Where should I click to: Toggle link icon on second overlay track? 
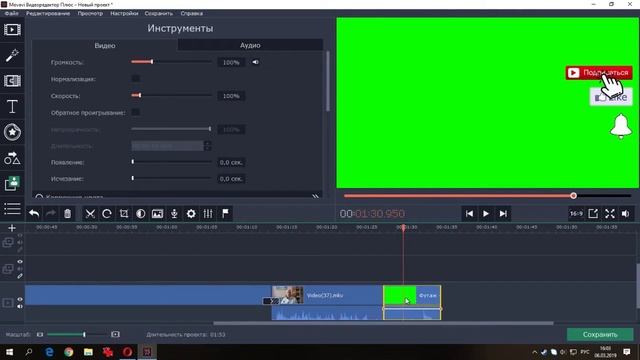point(20,276)
